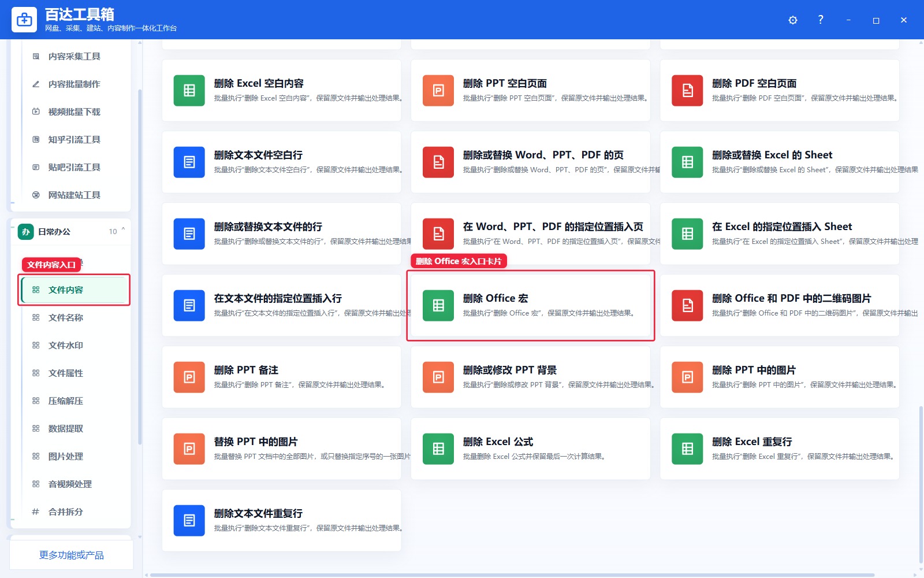
Task: Select the 文件内容 sidebar item
Action: point(74,290)
